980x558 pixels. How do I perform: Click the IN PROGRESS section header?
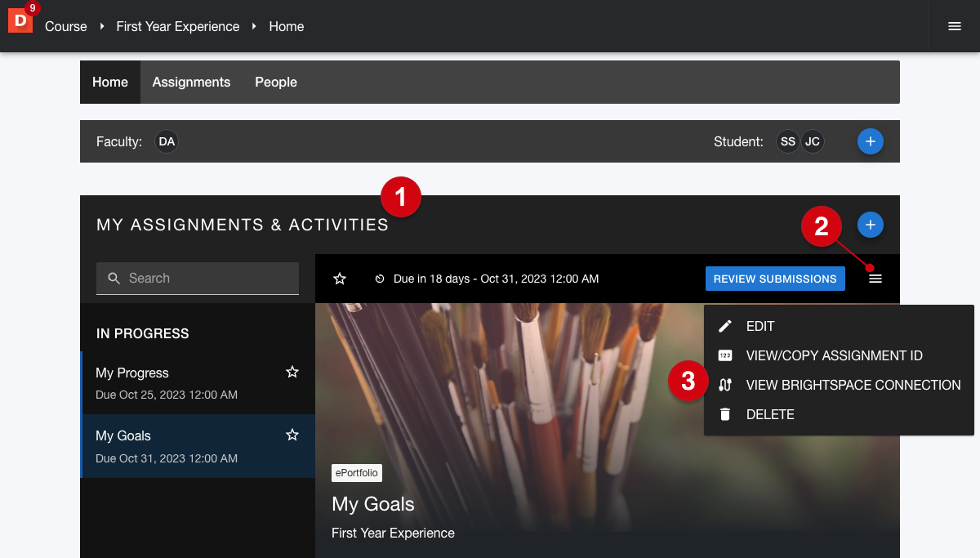point(143,333)
